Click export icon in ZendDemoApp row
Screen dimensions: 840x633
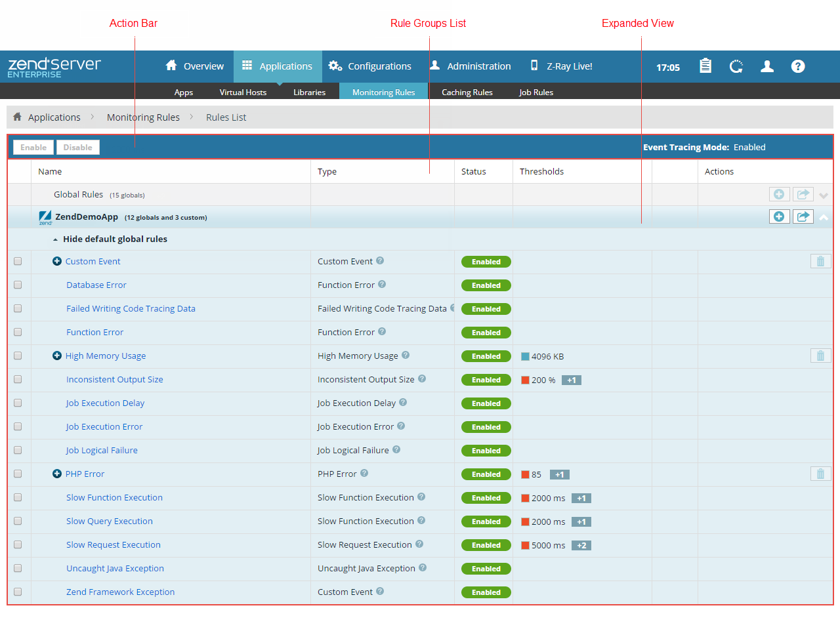(x=803, y=216)
